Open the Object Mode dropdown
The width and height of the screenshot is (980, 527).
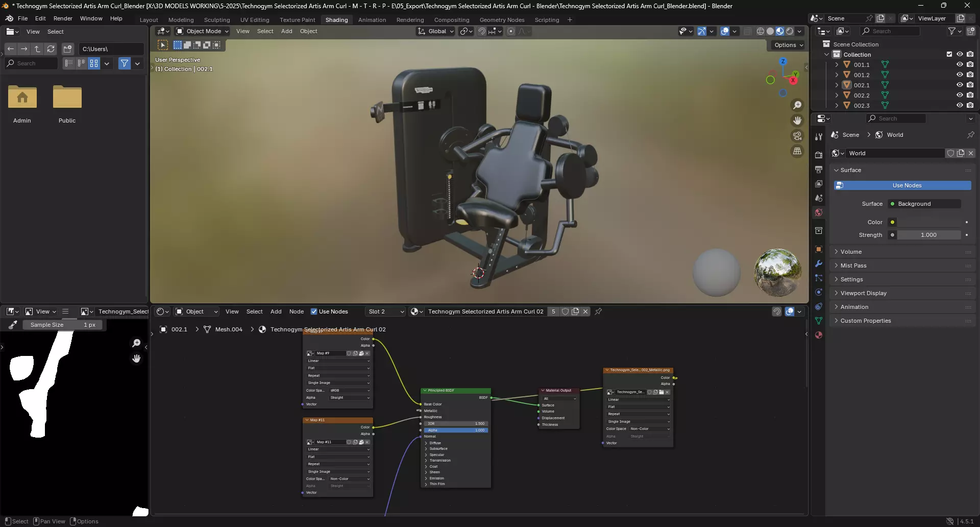[202, 31]
